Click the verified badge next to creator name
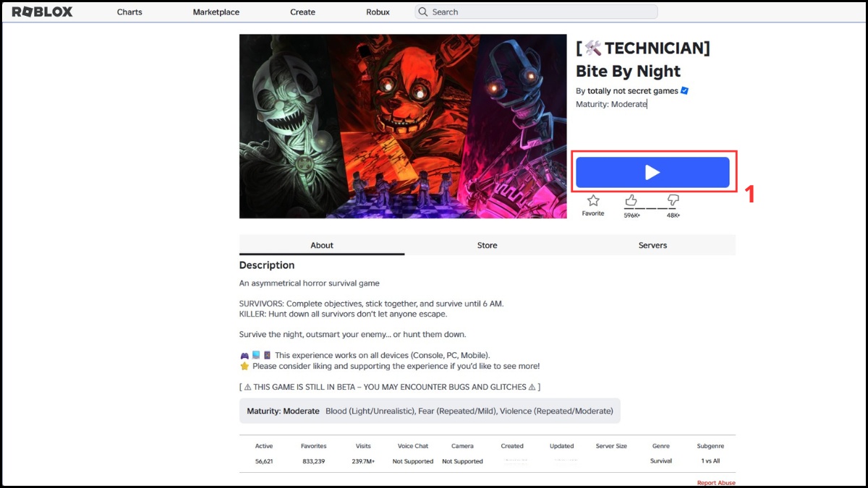868x488 pixels. [x=684, y=91]
